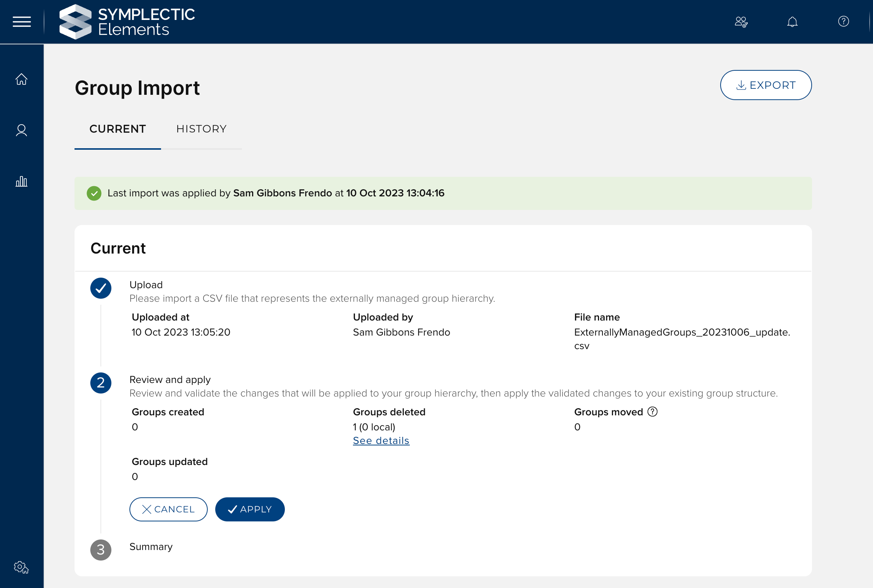The width and height of the screenshot is (873, 588).
Task: Click step 3 Summary circle
Action: [101, 550]
